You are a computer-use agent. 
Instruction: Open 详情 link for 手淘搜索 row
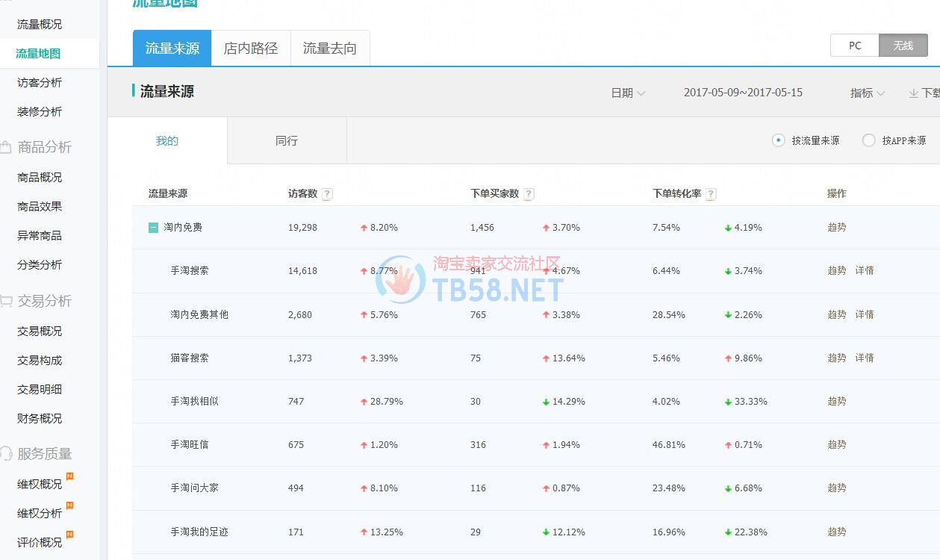coord(865,271)
